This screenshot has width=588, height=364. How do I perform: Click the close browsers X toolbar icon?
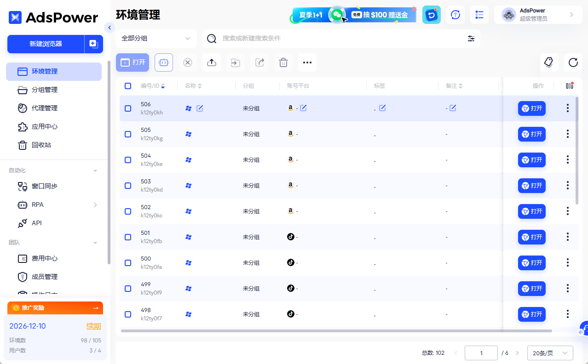click(x=188, y=63)
